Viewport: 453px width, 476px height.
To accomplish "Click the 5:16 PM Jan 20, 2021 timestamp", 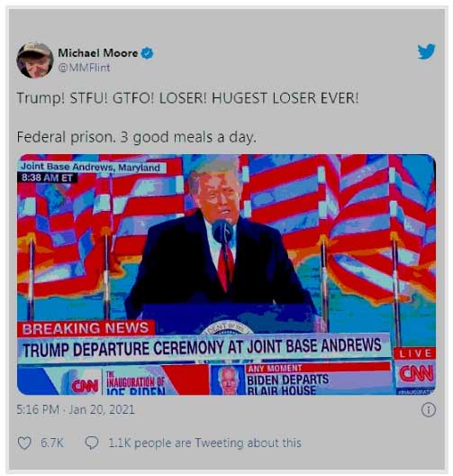I will pyautogui.click(x=76, y=410).
